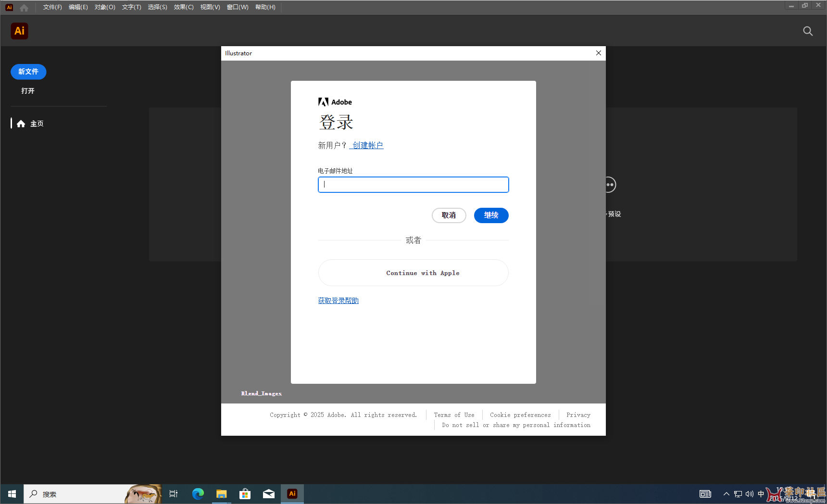Open the 视图(V) menu

click(x=210, y=7)
